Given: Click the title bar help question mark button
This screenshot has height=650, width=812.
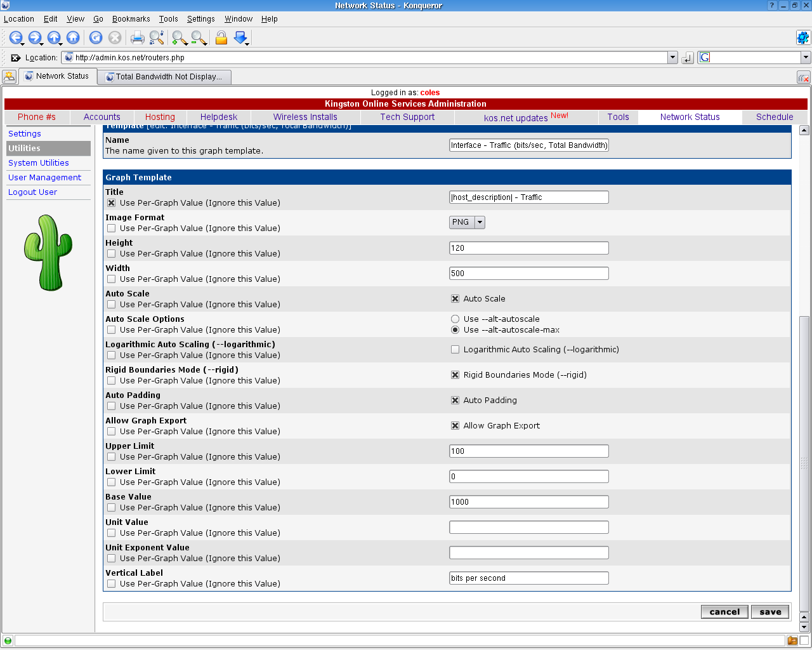Looking at the screenshot, I should [x=772, y=5].
